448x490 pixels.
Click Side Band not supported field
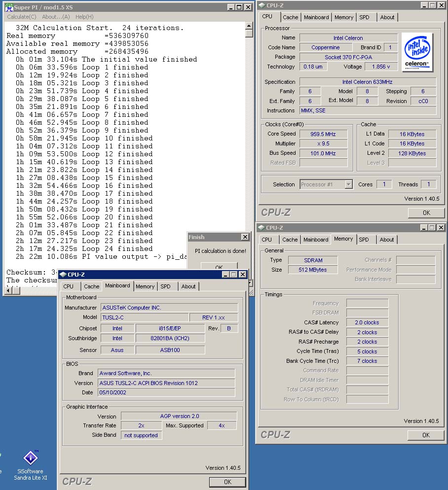coord(142,435)
